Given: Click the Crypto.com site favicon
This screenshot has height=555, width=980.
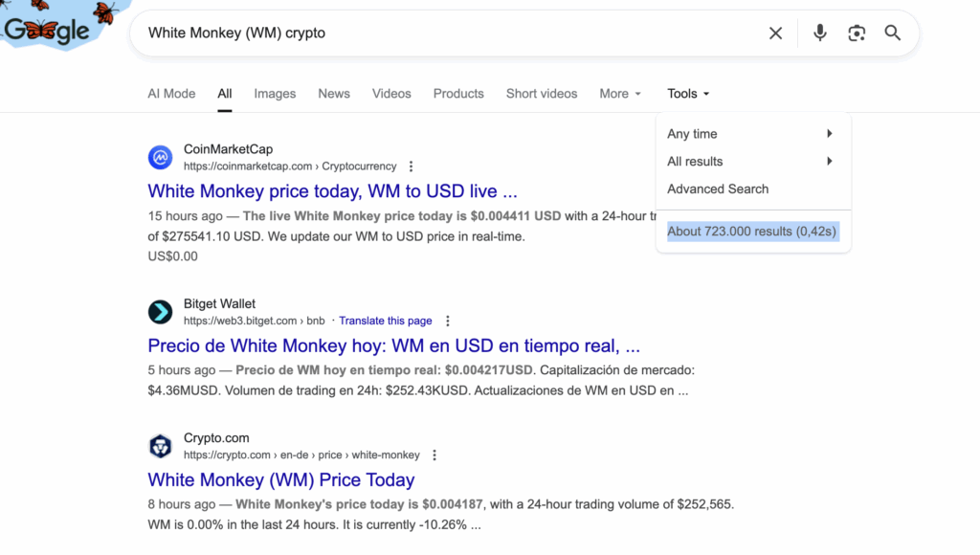Looking at the screenshot, I should (x=160, y=446).
